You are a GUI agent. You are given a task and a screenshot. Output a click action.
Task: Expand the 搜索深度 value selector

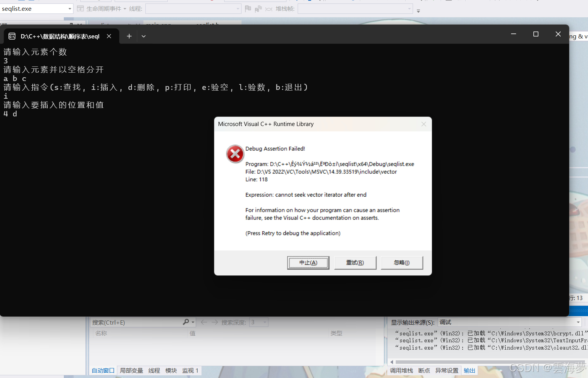pyautogui.click(x=265, y=322)
